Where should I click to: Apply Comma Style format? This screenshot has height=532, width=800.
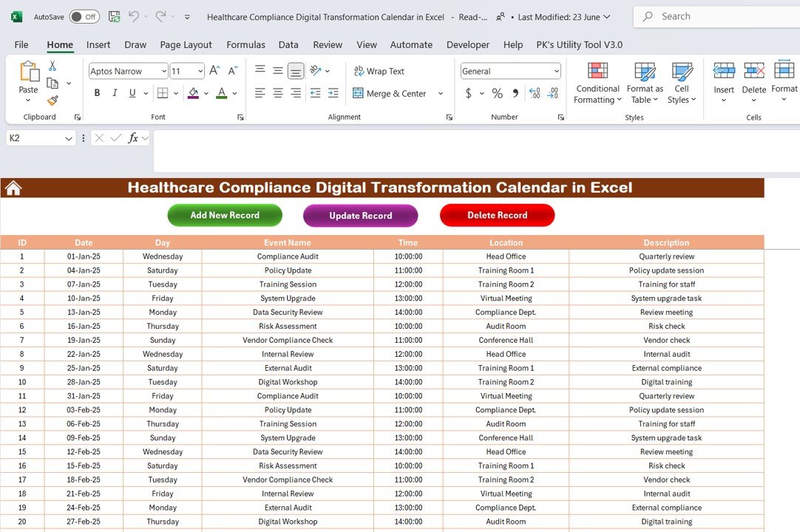pyautogui.click(x=515, y=93)
